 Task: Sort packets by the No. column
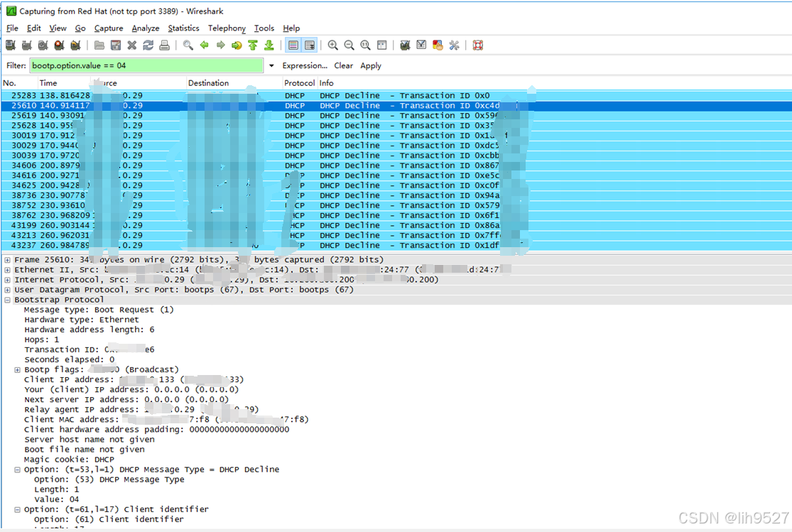pyautogui.click(x=19, y=83)
